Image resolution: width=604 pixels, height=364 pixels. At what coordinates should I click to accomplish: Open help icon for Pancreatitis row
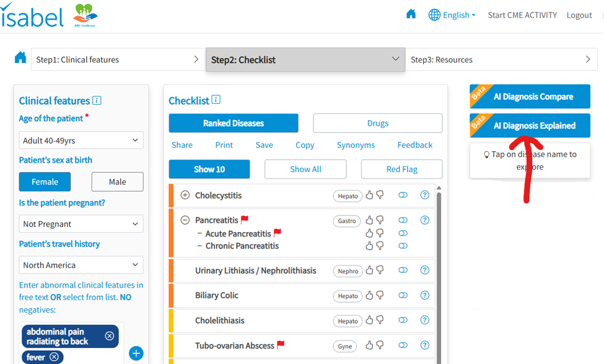(x=424, y=220)
